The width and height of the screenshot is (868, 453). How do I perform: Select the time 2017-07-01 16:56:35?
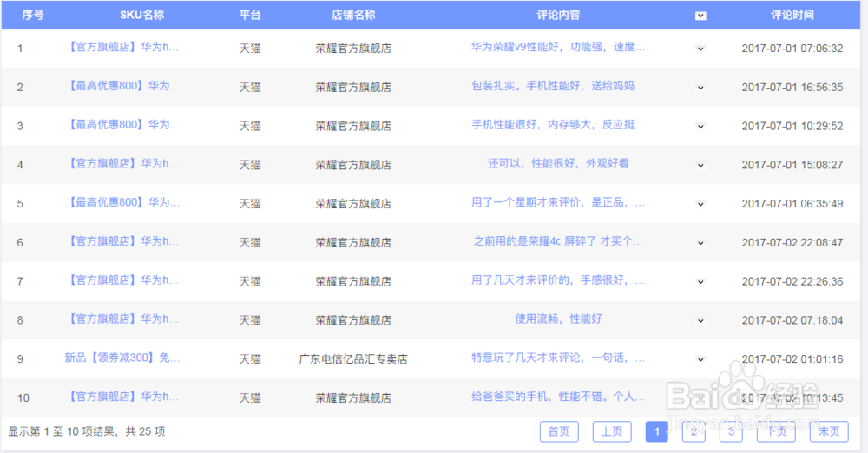[792, 88]
